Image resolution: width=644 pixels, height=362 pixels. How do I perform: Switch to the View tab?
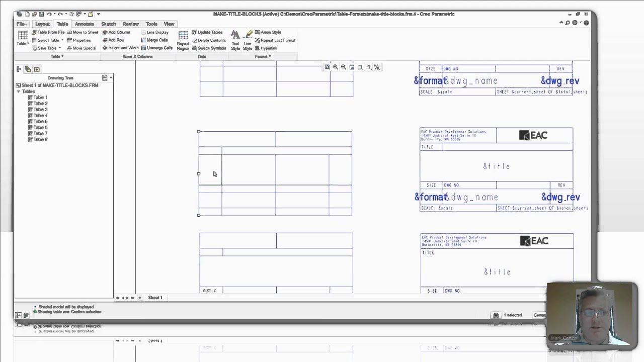169,24
